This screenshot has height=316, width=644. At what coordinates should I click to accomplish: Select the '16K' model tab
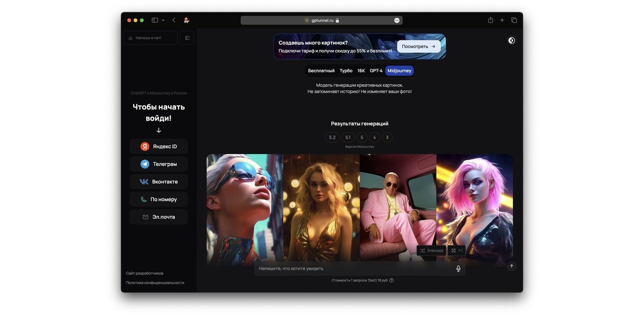point(361,71)
